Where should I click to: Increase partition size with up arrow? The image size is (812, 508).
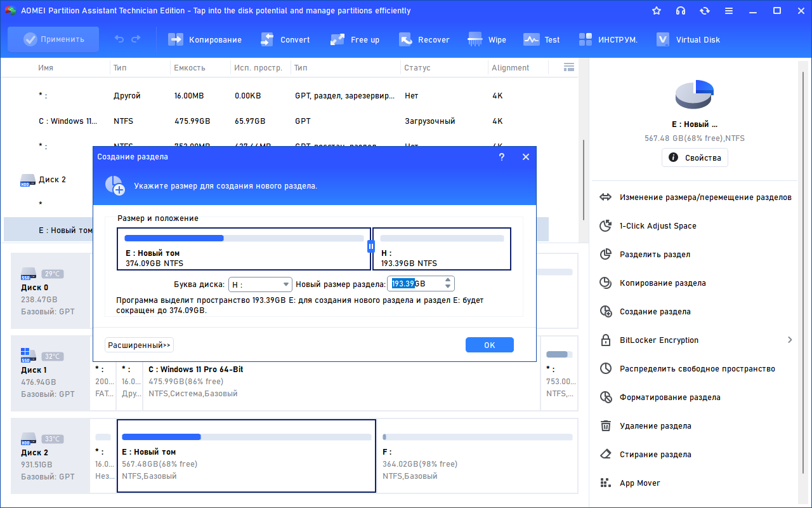(x=448, y=281)
